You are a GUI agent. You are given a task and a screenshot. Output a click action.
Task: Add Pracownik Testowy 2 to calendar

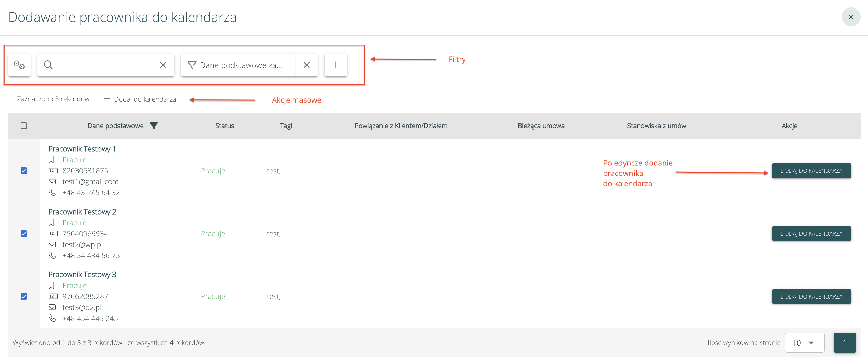point(811,233)
